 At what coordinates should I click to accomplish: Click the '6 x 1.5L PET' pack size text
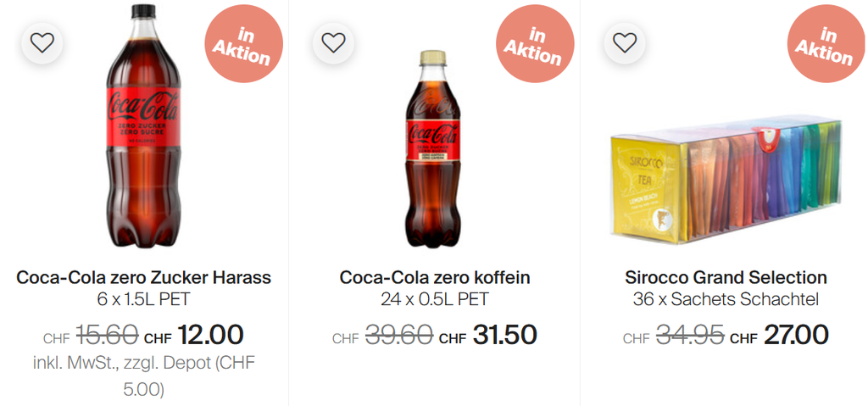[143, 299]
